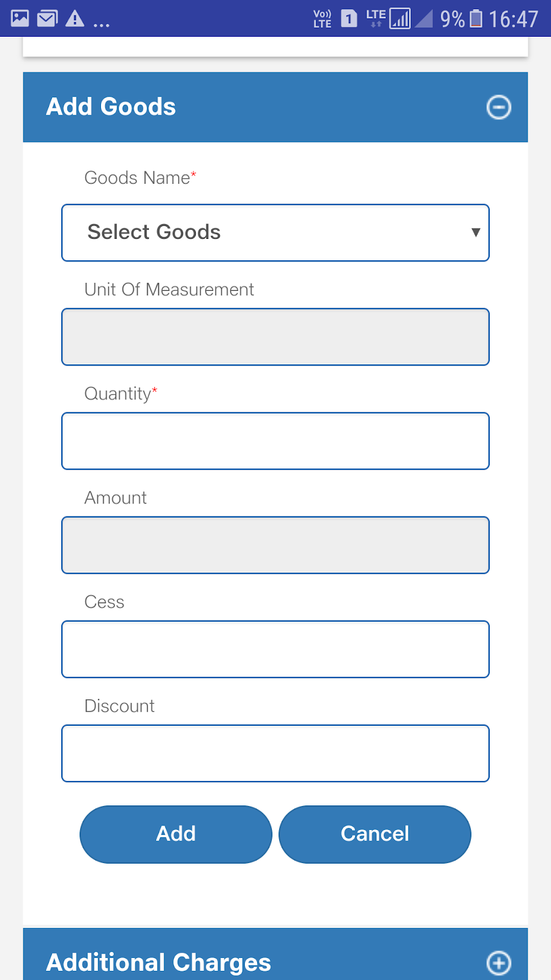Image resolution: width=551 pixels, height=980 pixels.
Task: Tap the warning triangle notification icon
Action: [75, 18]
